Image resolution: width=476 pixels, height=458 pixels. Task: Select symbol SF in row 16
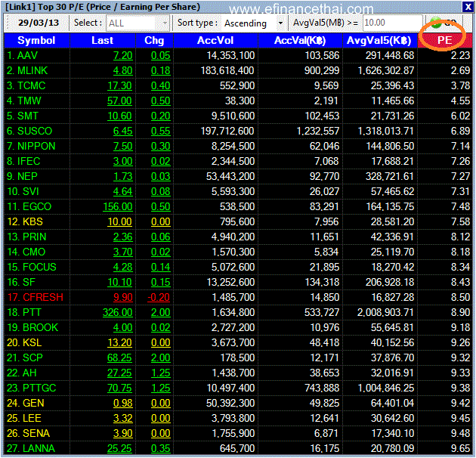(29, 283)
